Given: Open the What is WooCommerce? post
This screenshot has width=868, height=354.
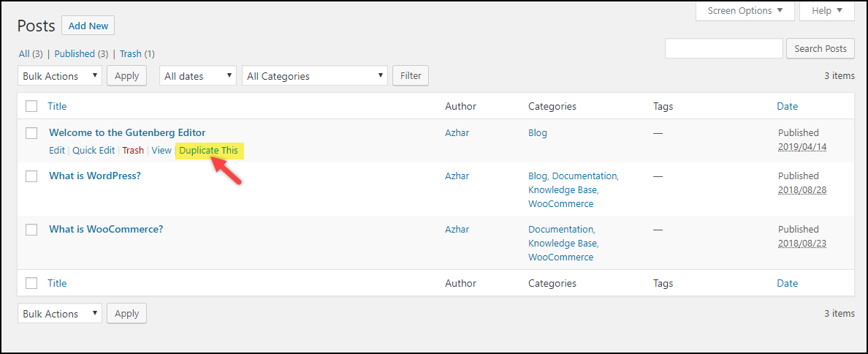Looking at the screenshot, I should 106,229.
